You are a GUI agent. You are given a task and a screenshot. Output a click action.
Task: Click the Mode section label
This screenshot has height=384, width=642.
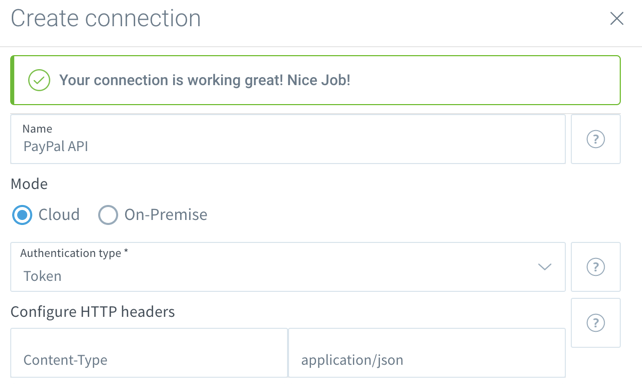[29, 184]
